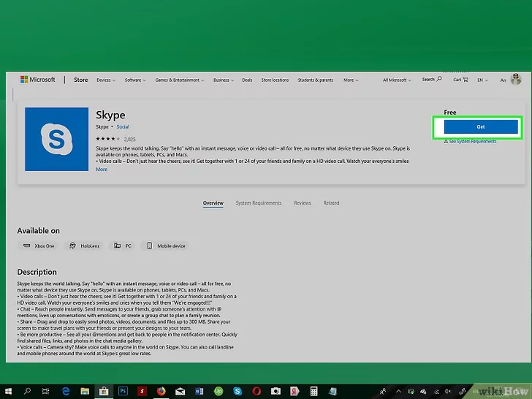Click the muted volume tray icon

[448, 391]
